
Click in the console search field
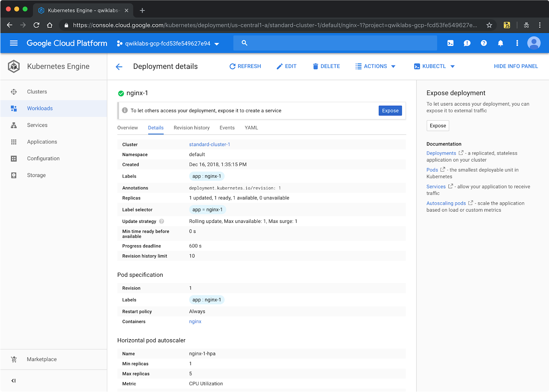tap(335, 43)
